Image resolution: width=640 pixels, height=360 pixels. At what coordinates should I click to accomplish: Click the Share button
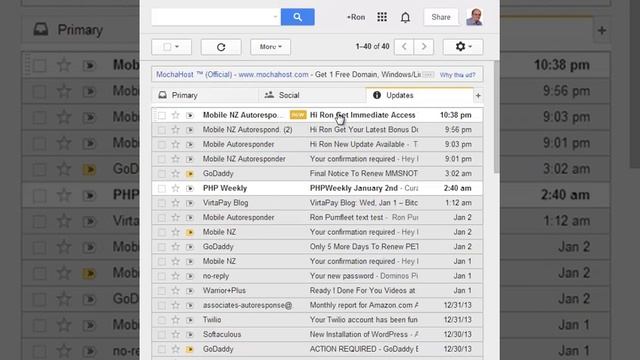click(x=441, y=17)
